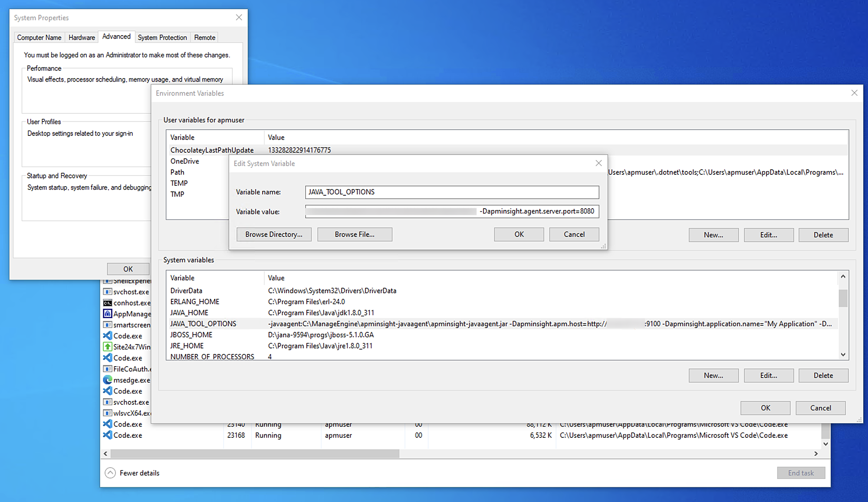Click the conhost.exe process icon
The image size is (868, 502).
tap(107, 303)
